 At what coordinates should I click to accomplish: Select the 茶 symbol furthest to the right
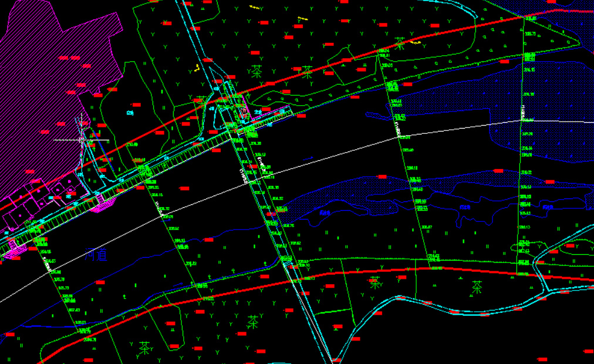click(x=477, y=287)
